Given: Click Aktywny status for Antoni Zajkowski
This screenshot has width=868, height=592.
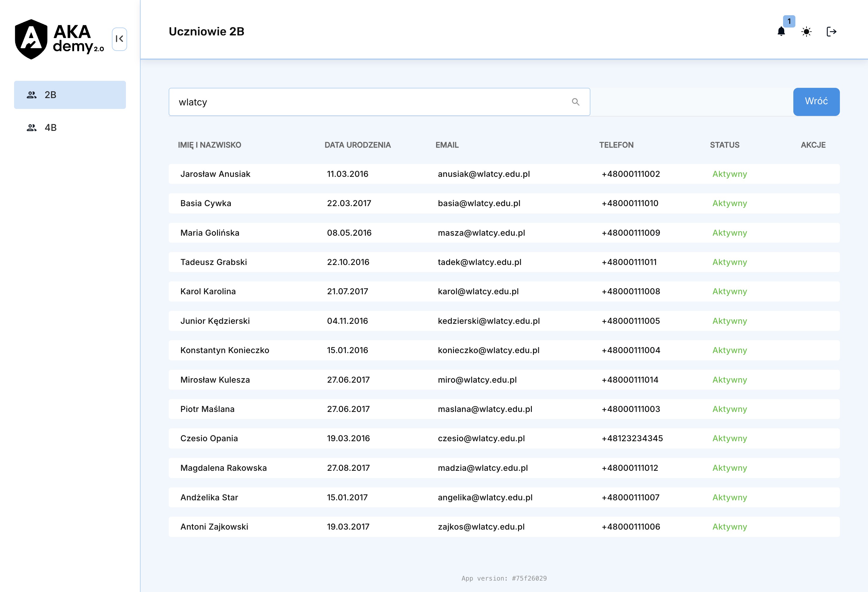Looking at the screenshot, I should pos(729,527).
